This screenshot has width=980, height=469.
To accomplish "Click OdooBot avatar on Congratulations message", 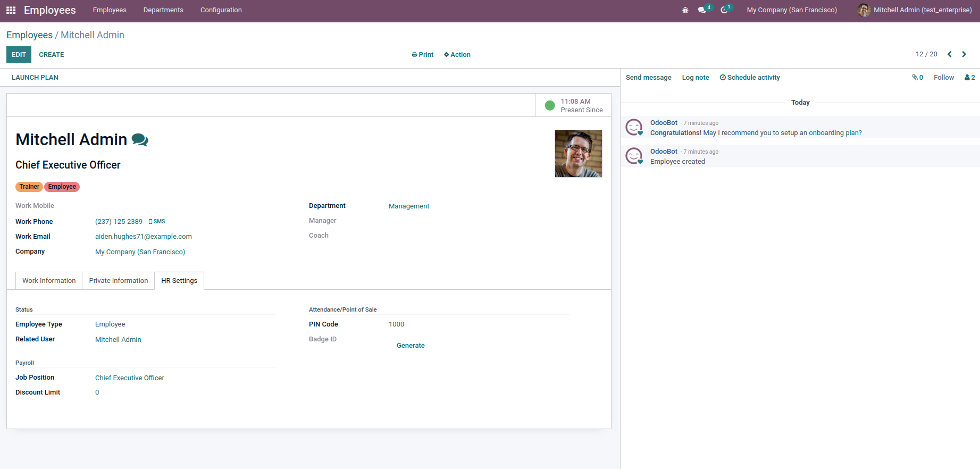I will coord(634,128).
